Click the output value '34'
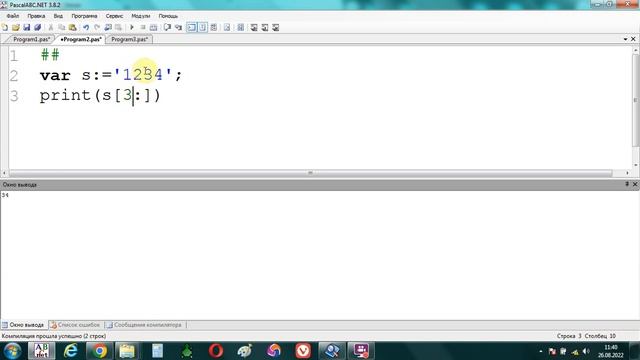 pyautogui.click(x=5, y=196)
